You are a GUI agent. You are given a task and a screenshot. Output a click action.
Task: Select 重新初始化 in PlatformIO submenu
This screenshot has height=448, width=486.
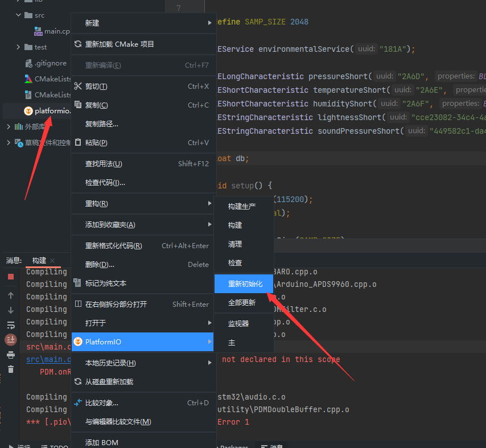(x=244, y=283)
